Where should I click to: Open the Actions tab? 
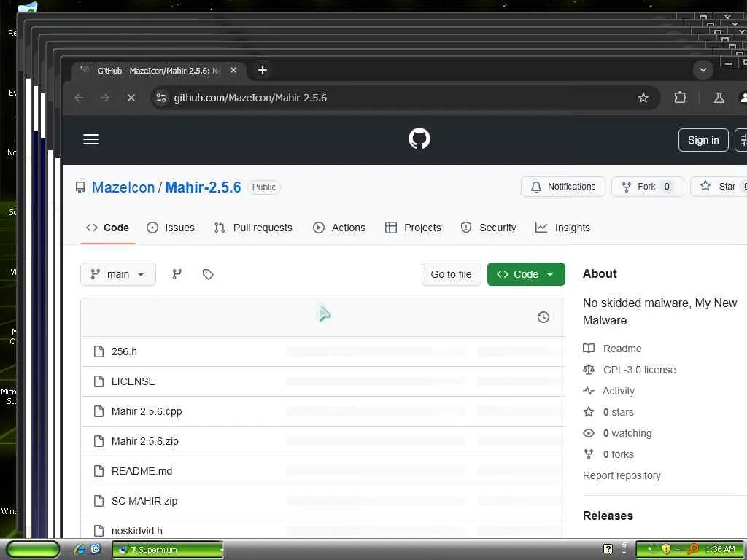tap(338, 227)
